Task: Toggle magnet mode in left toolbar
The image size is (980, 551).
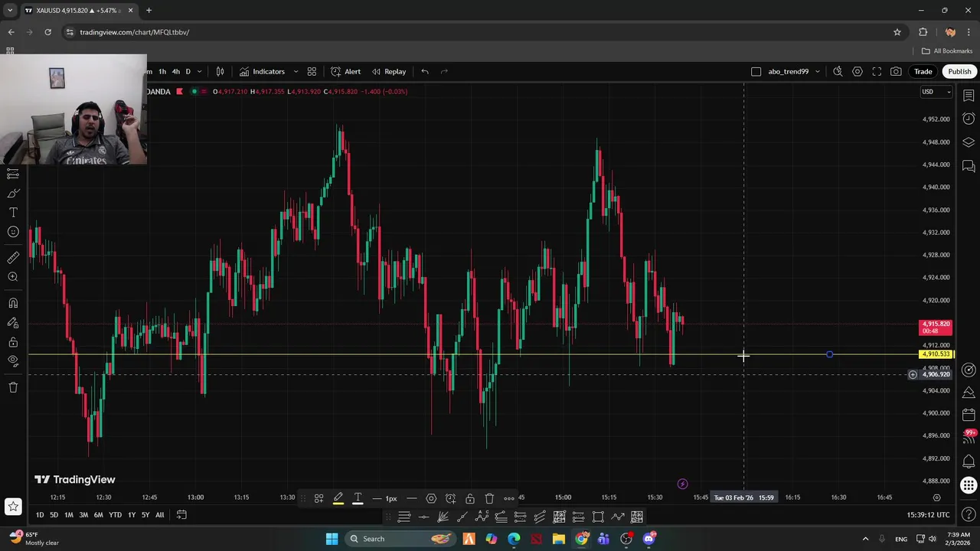Action: tap(13, 303)
